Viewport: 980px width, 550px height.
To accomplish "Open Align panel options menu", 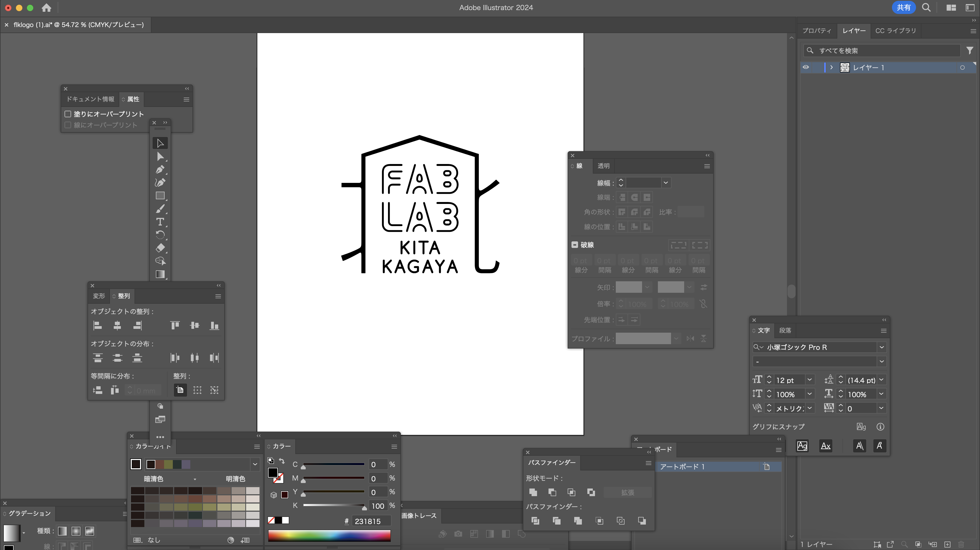I will click(218, 296).
